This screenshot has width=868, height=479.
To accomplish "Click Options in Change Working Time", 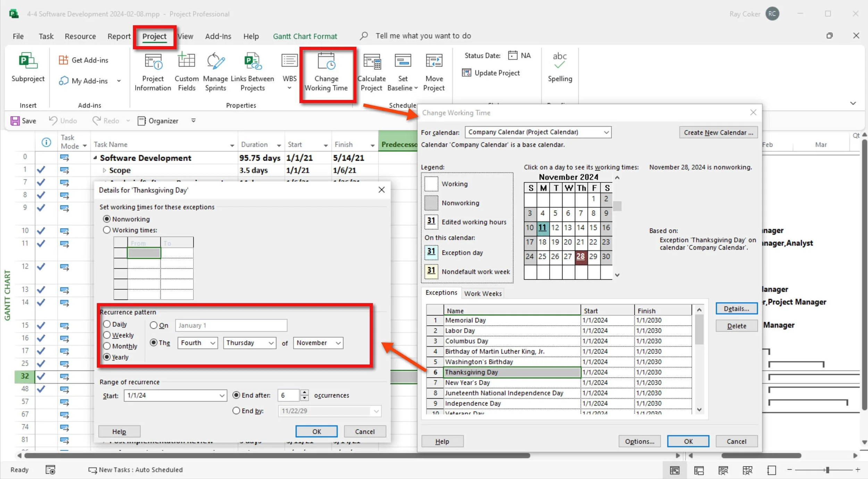I will coord(640,442).
